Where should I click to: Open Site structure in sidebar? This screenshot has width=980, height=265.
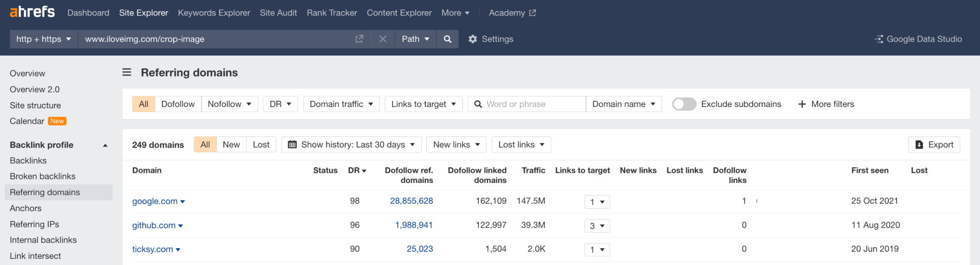point(35,105)
